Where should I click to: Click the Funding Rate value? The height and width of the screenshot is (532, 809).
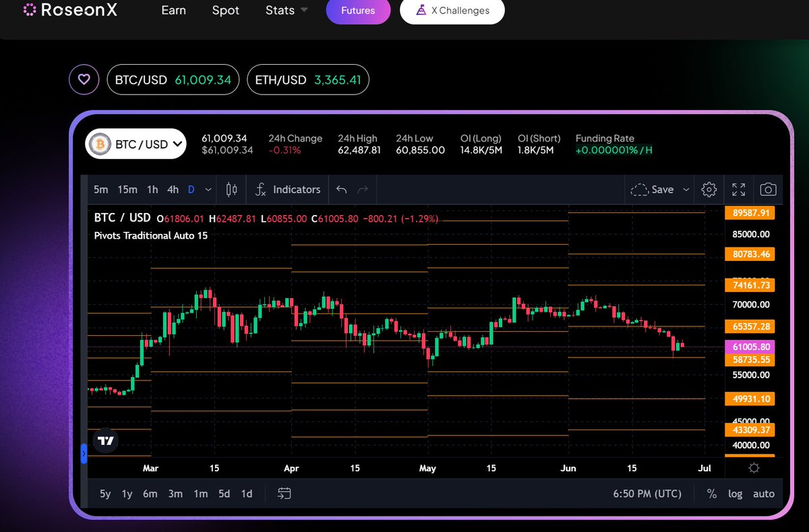point(613,150)
